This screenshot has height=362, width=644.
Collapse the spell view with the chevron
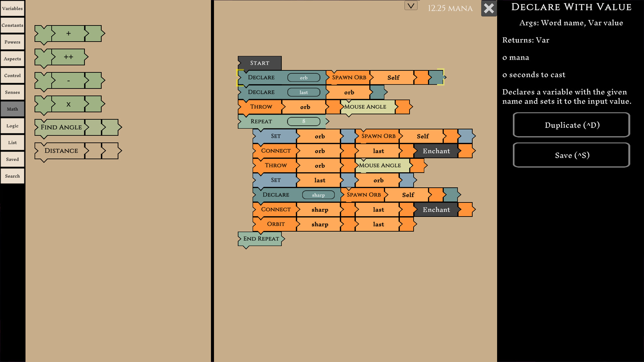point(411,6)
